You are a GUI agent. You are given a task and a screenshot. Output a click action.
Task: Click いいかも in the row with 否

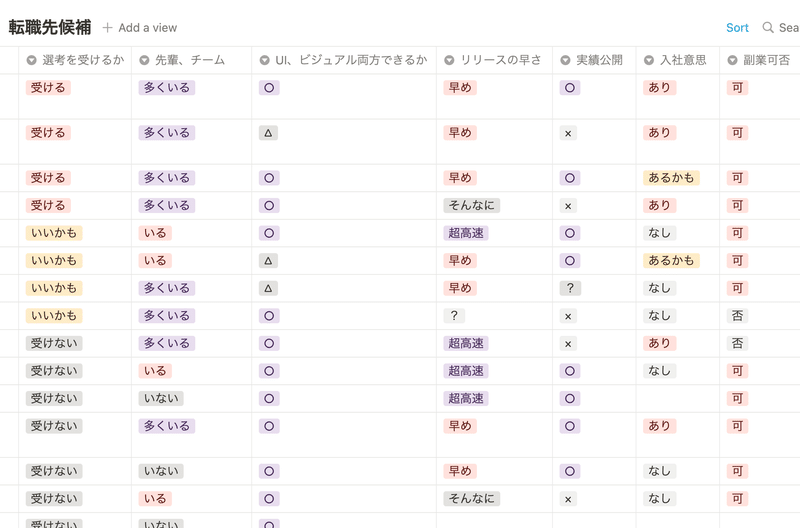tap(54, 316)
